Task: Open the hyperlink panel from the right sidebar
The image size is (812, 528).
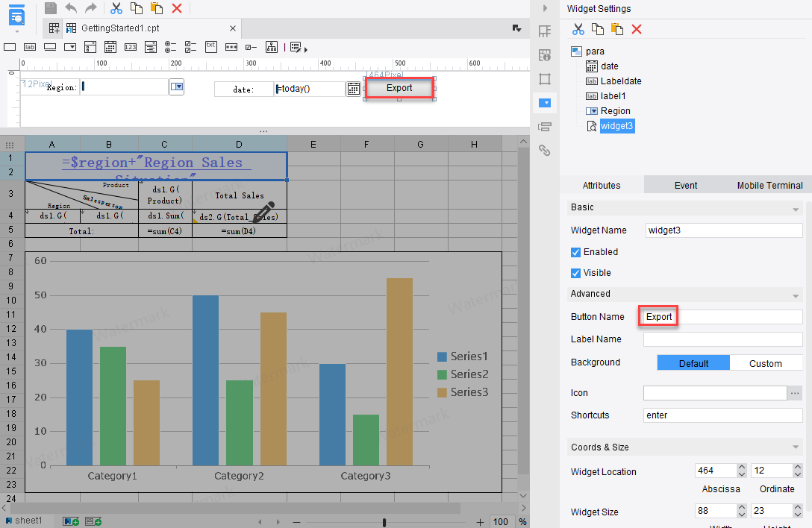Action: pos(545,150)
